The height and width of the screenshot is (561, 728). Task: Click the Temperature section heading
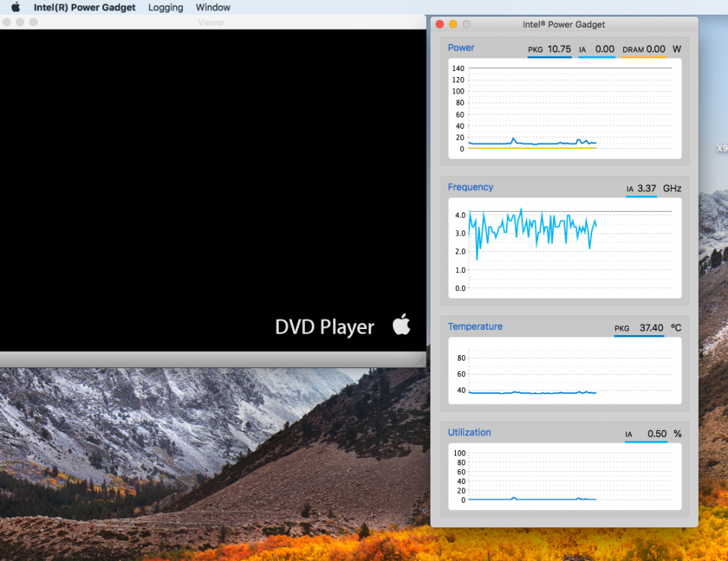(x=475, y=326)
